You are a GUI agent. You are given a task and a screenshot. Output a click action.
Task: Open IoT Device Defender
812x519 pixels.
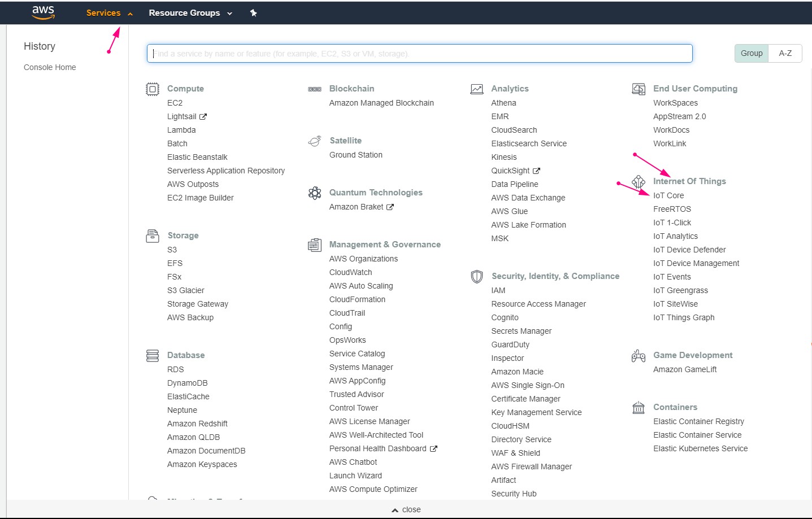[689, 250]
